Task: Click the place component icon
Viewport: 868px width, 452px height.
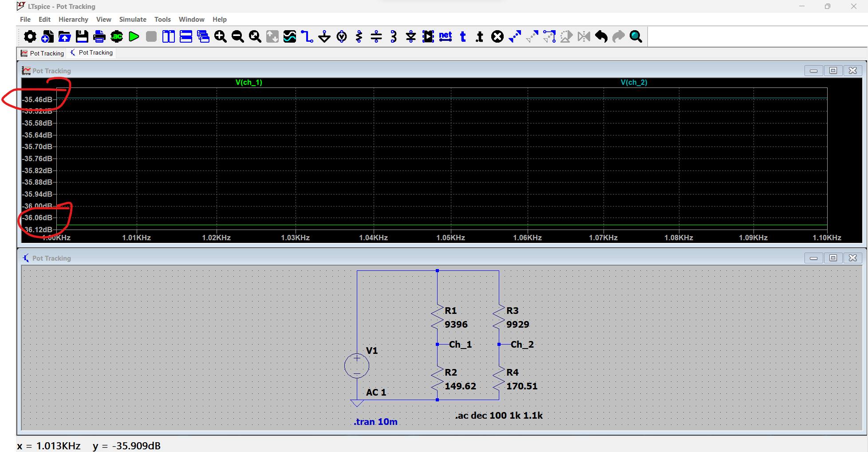Action: coord(428,36)
